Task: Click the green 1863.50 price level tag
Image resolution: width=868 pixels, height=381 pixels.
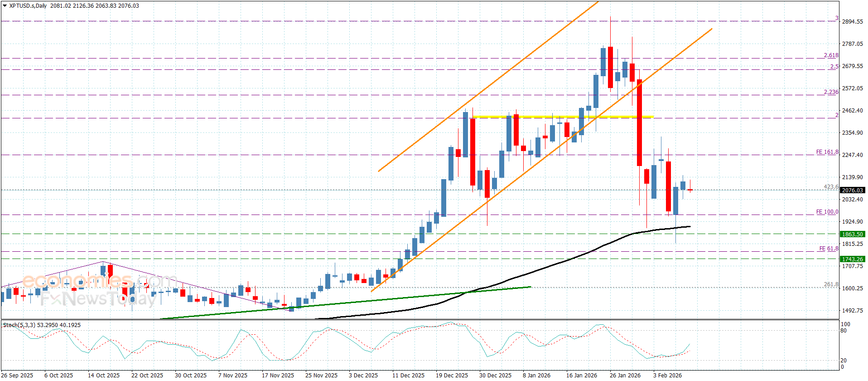Action: 853,234
